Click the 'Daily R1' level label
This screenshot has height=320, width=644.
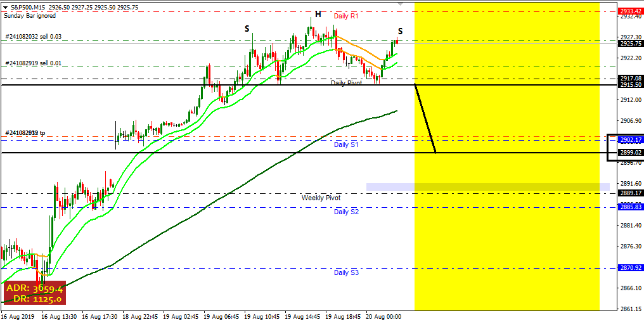(x=346, y=16)
